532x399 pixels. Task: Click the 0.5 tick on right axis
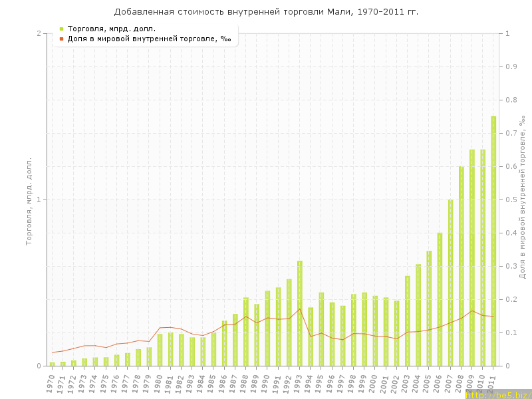click(x=511, y=199)
